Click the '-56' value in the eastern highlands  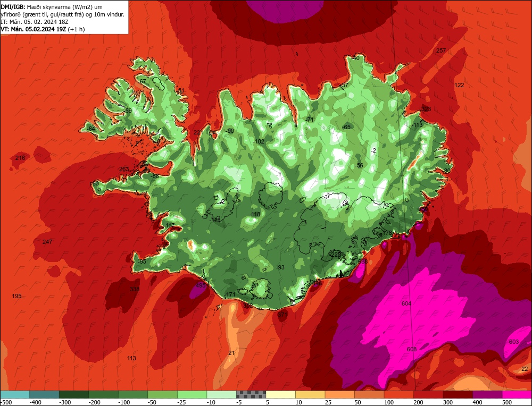[x=359, y=165]
